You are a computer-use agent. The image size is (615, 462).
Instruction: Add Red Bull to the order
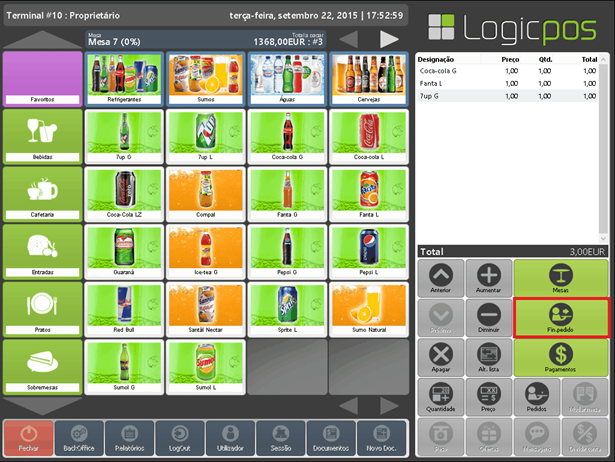pyautogui.click(x=125, y=308)
